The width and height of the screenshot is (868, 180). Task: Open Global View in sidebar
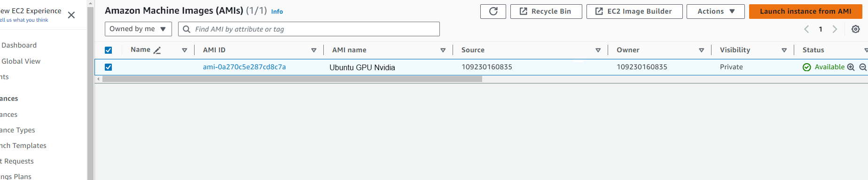(x=21, y=61)
